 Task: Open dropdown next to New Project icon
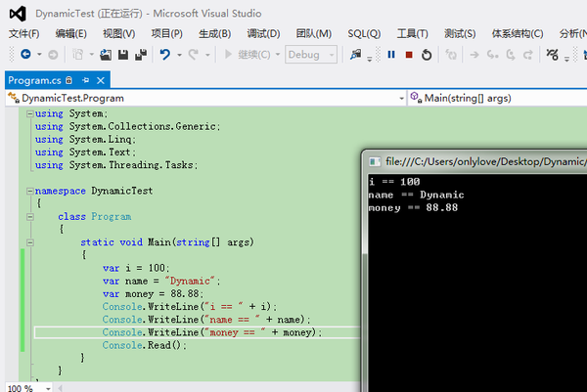click(x=91, y=55)
